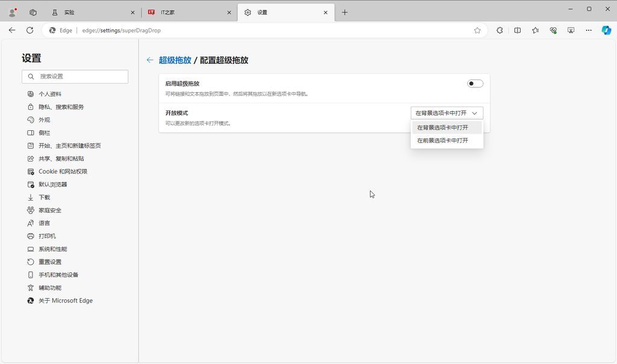Click the browser essentials heart icon

point(553,30)
